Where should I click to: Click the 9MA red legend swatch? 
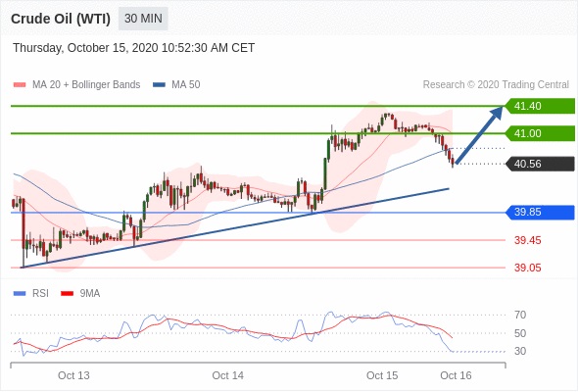[x=67, y=294]
